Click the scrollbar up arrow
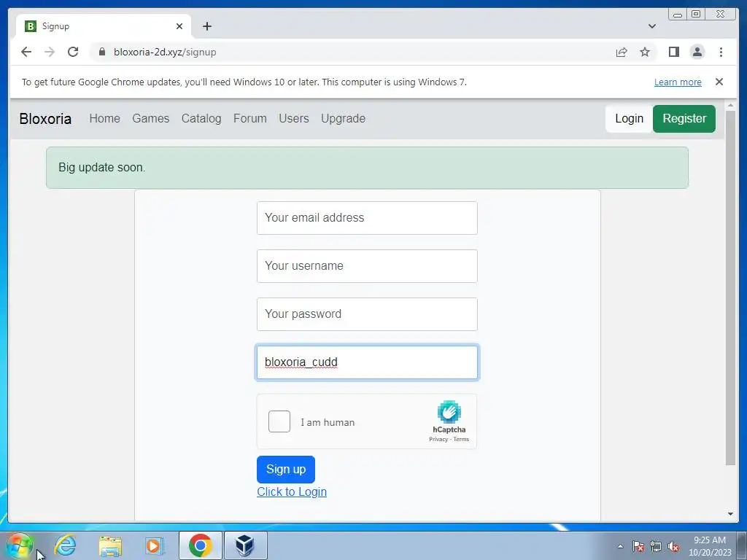 tap(730, 105)
